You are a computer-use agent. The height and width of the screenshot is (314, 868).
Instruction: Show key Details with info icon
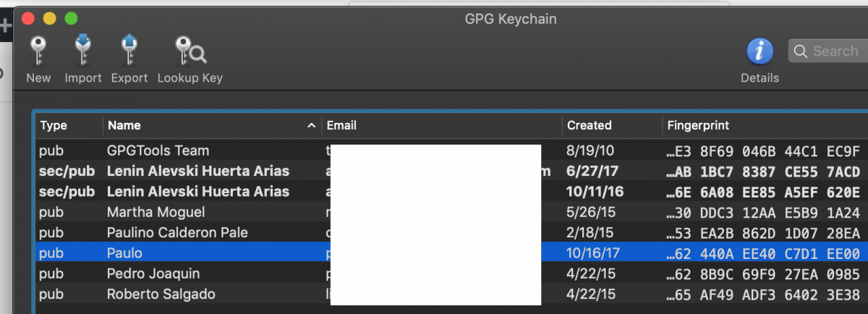point(759,52)
